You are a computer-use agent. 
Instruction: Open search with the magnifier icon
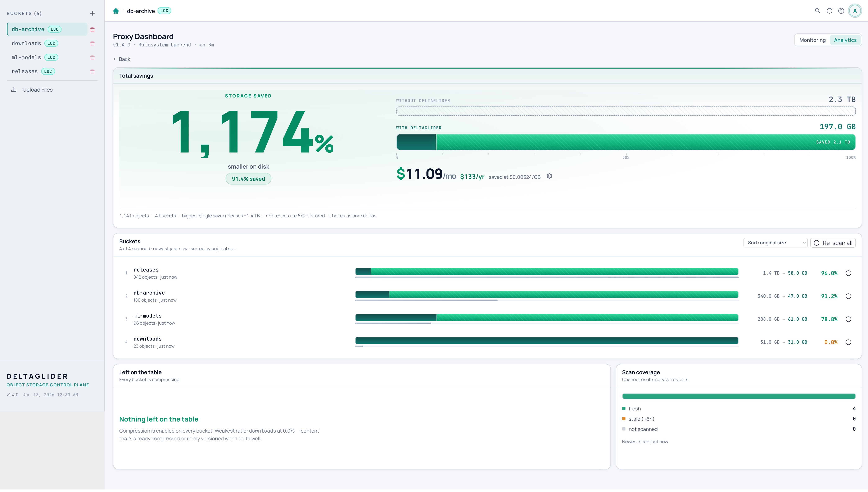tap(818, 11)
